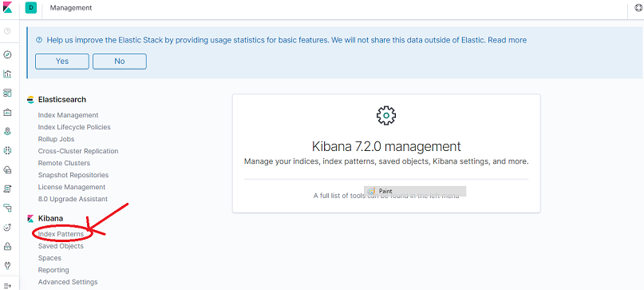Click Yes to share usage statistics
The image size is (644, 290).
coord(62,61)
